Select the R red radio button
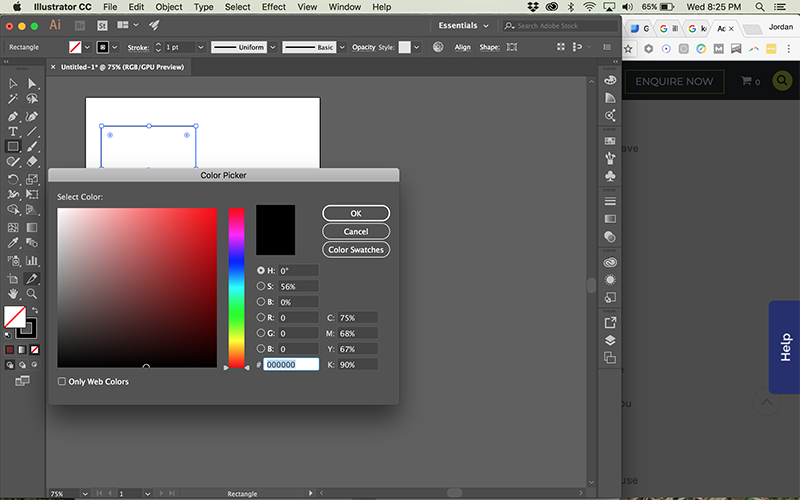800x500 pixels. click(x=261, y=317)
